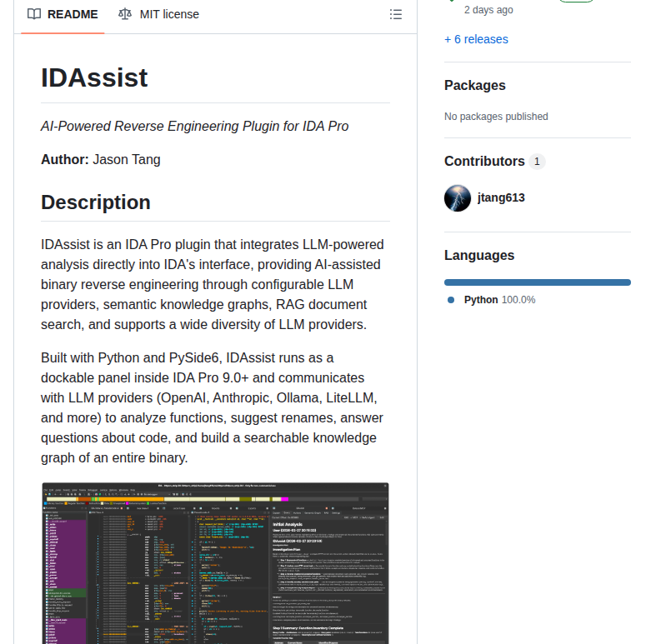Click the Python language bar

(538, 282)
